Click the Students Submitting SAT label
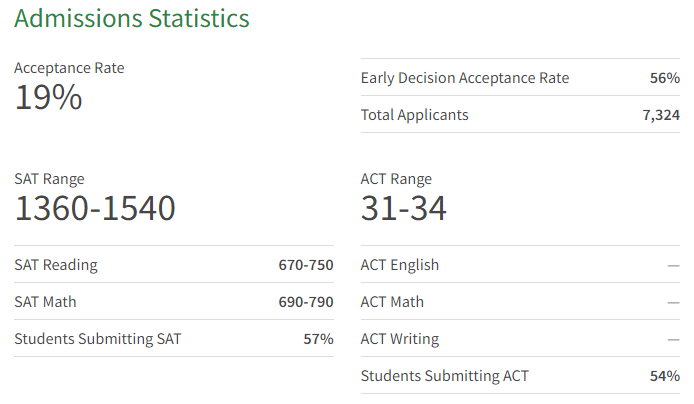This screenshot has height=404, width=694. point(98,339)
